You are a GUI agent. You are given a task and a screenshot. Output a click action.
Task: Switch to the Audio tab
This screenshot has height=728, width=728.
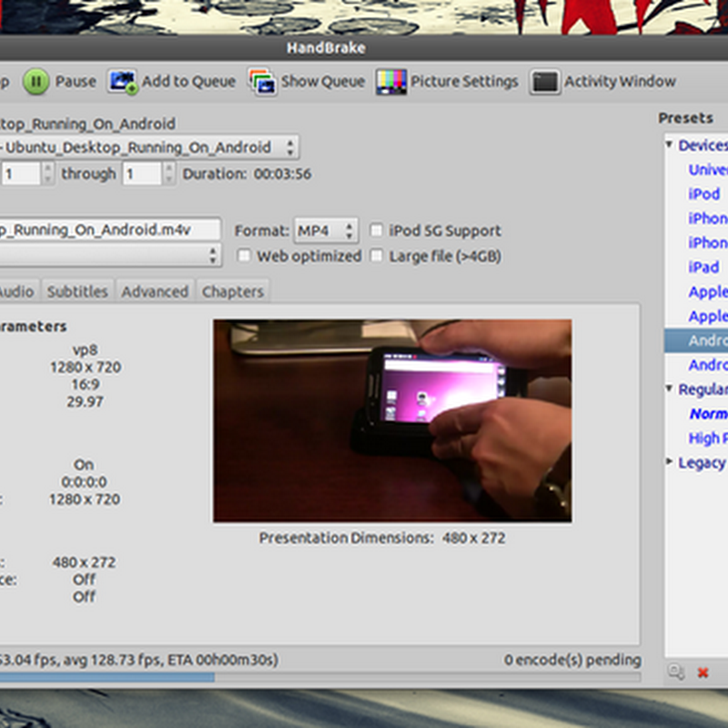tap(17, 291)
